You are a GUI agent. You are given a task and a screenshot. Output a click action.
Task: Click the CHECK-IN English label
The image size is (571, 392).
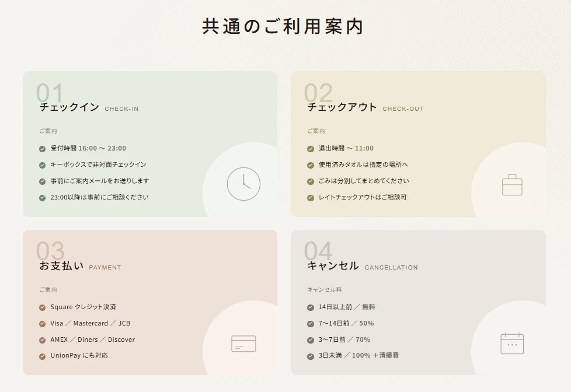(x=121, y=109)
